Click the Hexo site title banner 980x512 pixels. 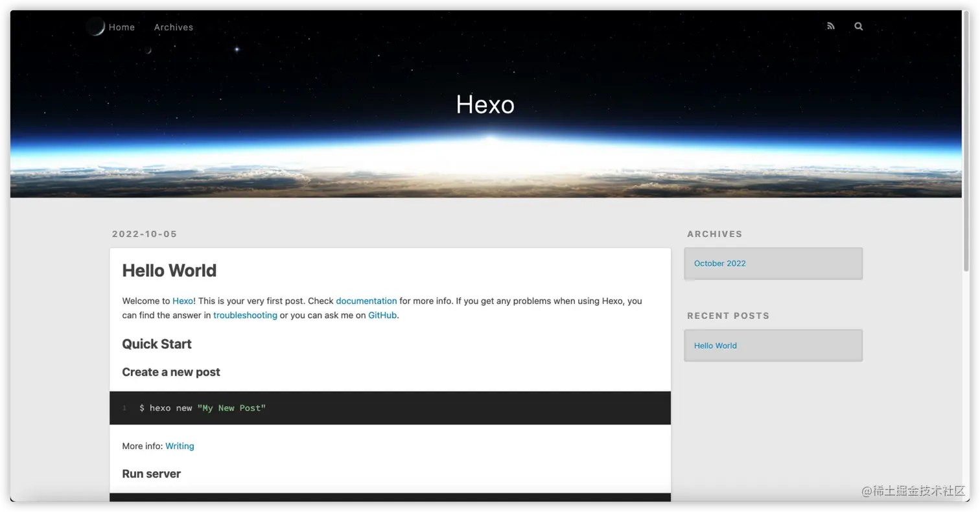click(x=485, y=104)
